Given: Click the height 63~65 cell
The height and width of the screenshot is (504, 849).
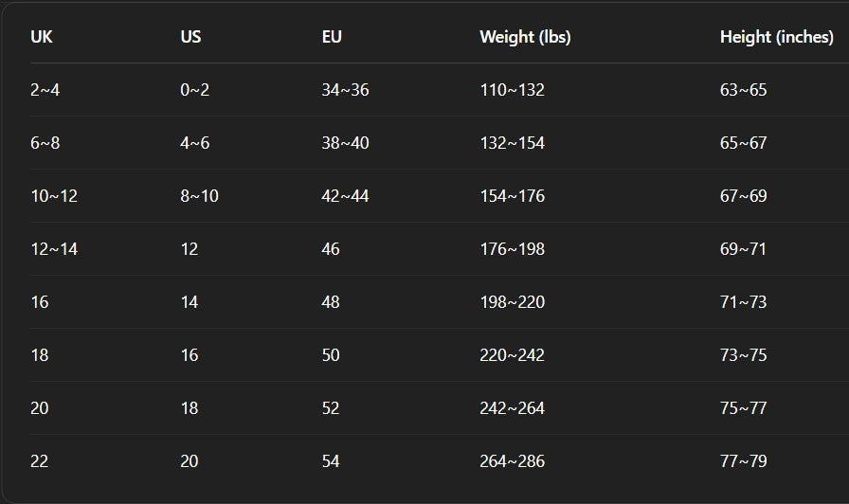Looking at the screenshot, I should point(743,90).
